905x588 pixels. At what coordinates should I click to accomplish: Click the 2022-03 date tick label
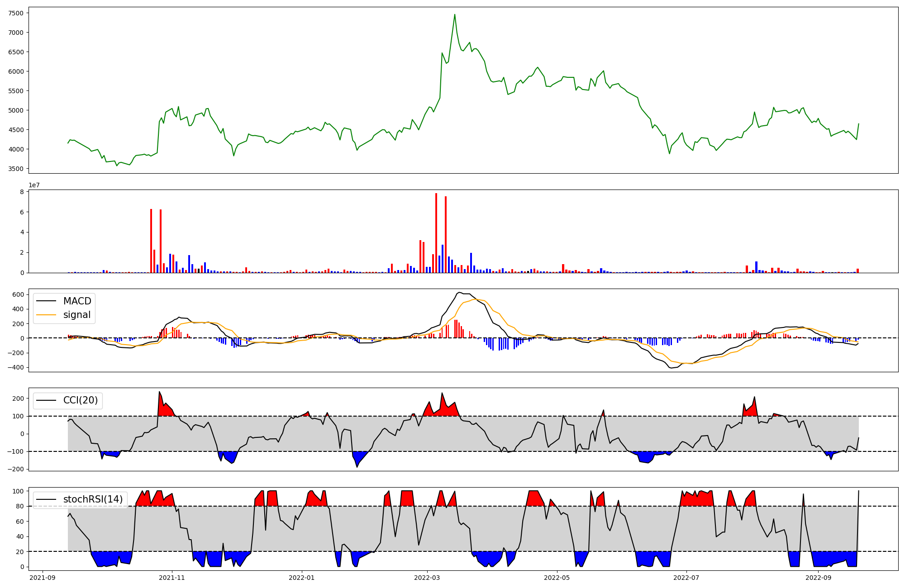(427, 578)
